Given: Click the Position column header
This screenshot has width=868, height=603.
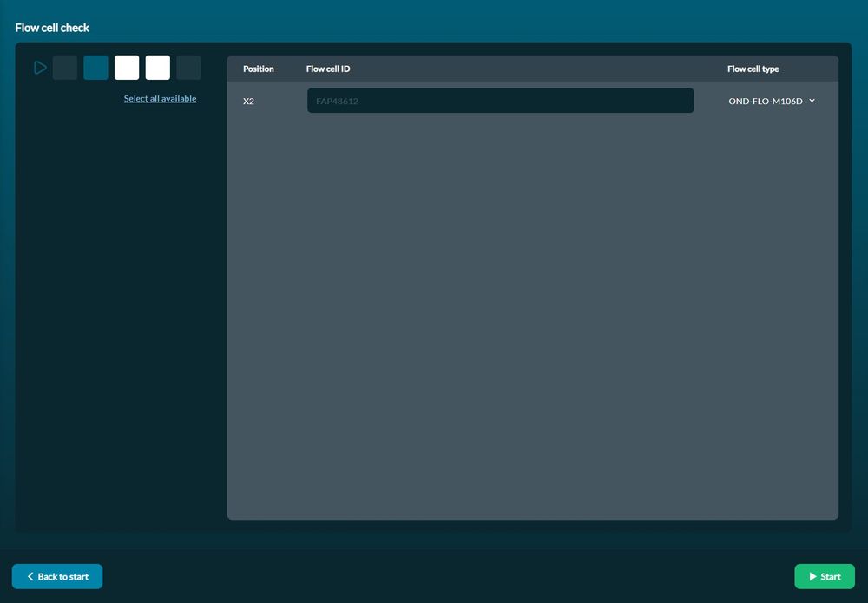Looking at the screenshot, I should (x=259, y=69).
